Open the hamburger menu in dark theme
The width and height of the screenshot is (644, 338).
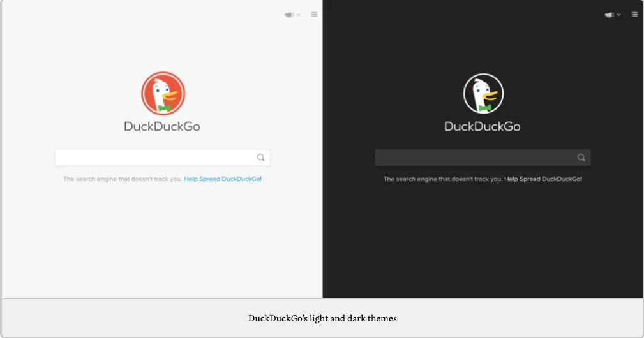(x=634, y=15)
